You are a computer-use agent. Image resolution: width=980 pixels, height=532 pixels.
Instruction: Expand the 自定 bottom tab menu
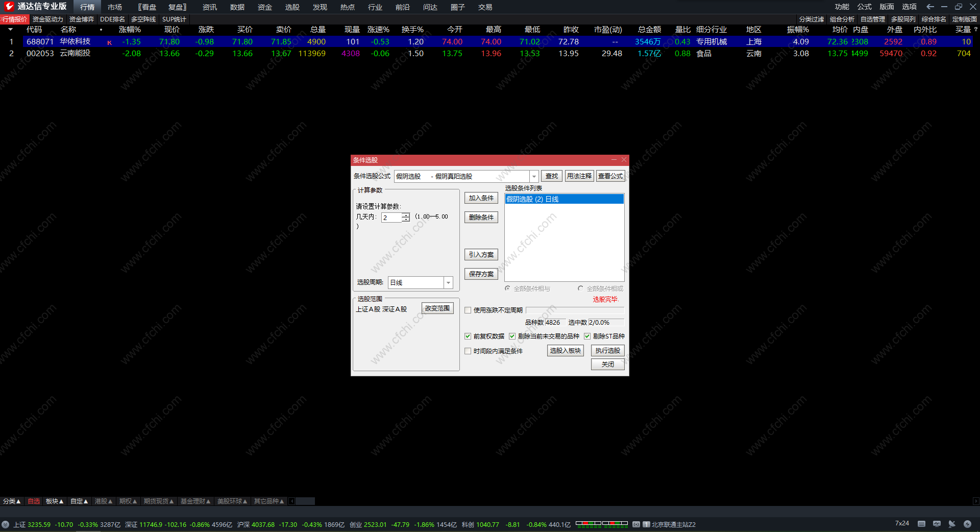pos(79,501)
